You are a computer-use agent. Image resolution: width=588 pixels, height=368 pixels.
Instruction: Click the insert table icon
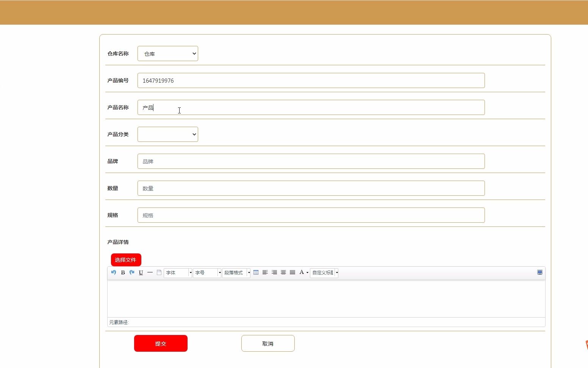[256, 272]
